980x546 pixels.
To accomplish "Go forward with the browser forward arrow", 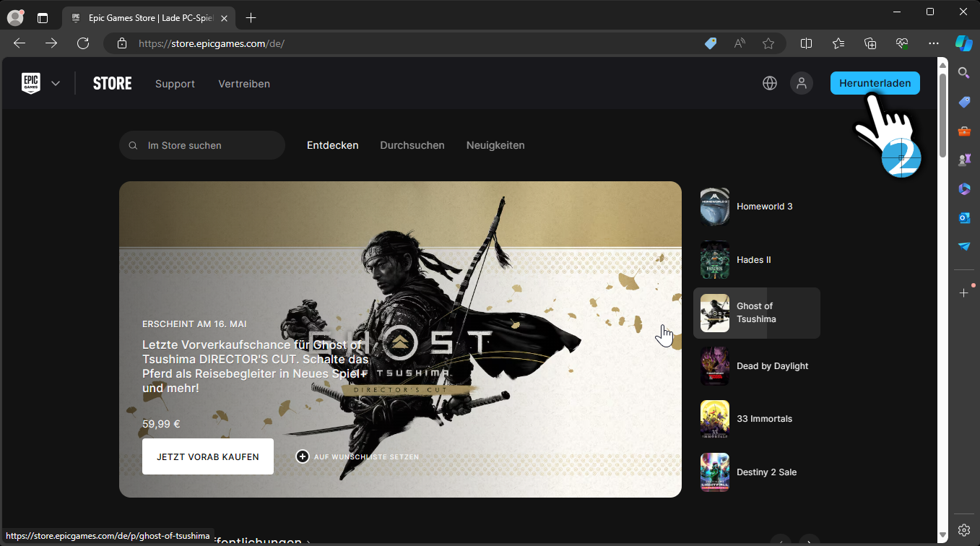I will click(51, 43).
